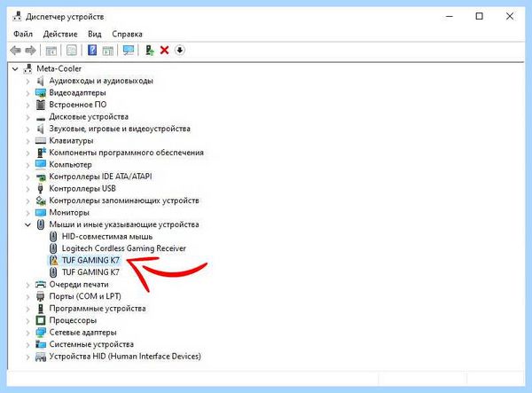Viewport: 532px width, 393px height.
Task: Select Программные устройства label
Action: tap(98, 309)
